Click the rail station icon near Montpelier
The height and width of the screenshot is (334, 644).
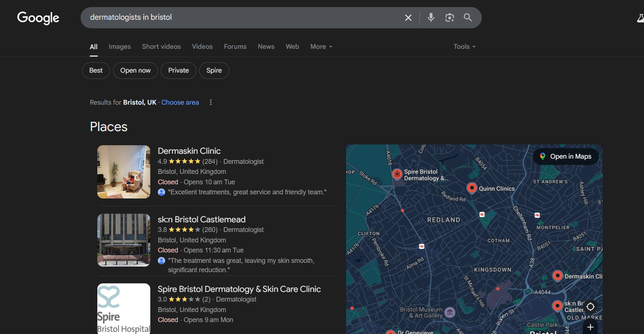coord(537,215)
